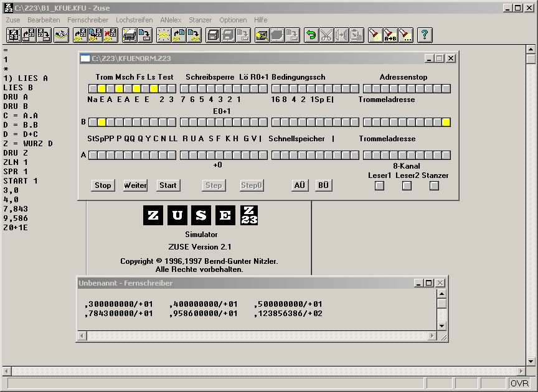This screenshot has width=538, height=392.
Task: Click Fernschreiber horizontal scroll left arrow
Action: 82,336
